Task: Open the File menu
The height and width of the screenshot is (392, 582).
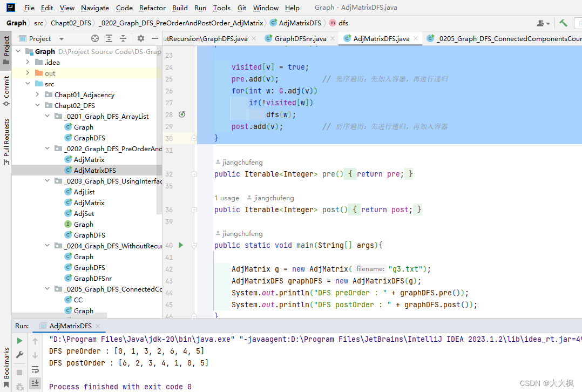Action: click(29, 8)
